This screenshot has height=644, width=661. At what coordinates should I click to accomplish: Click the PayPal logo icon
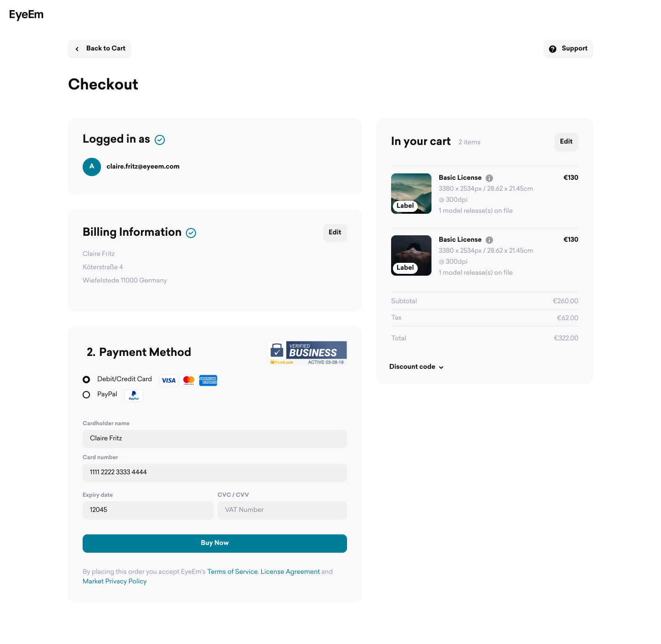(x=134, y=395)
